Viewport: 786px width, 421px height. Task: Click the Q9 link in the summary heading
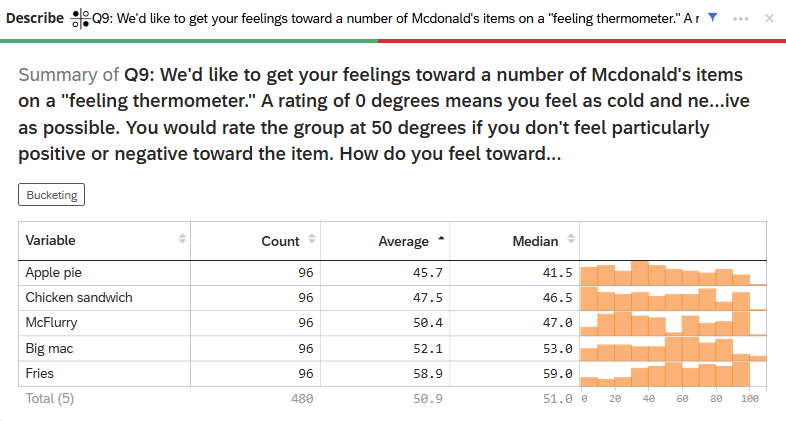point(137,75)
